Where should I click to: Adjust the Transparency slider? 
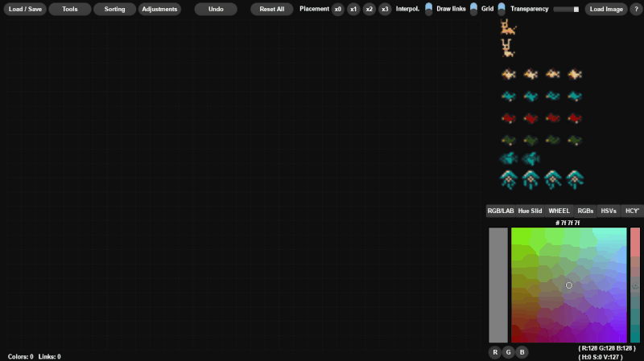tap(566, 9)
